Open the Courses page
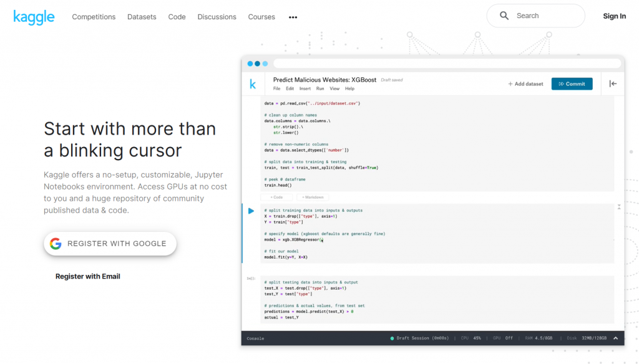Viewport: 639px width, 364px height. (x=261, y=17)
